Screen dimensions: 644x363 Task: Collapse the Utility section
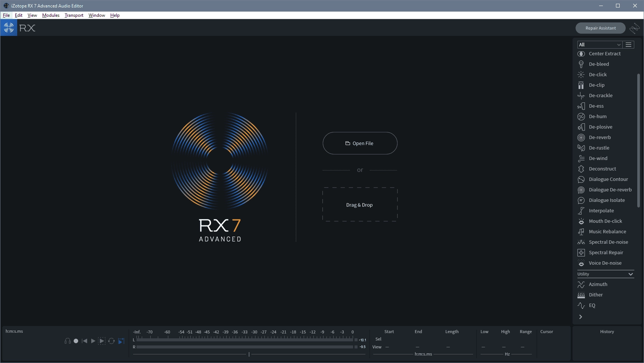[x=631, y=274]
